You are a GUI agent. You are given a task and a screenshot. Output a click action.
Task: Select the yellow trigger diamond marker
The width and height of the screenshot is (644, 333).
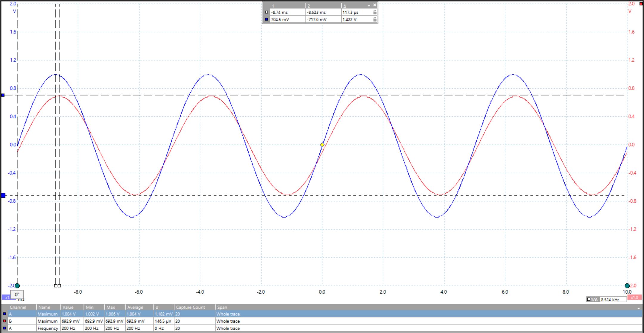coord(322,144)
